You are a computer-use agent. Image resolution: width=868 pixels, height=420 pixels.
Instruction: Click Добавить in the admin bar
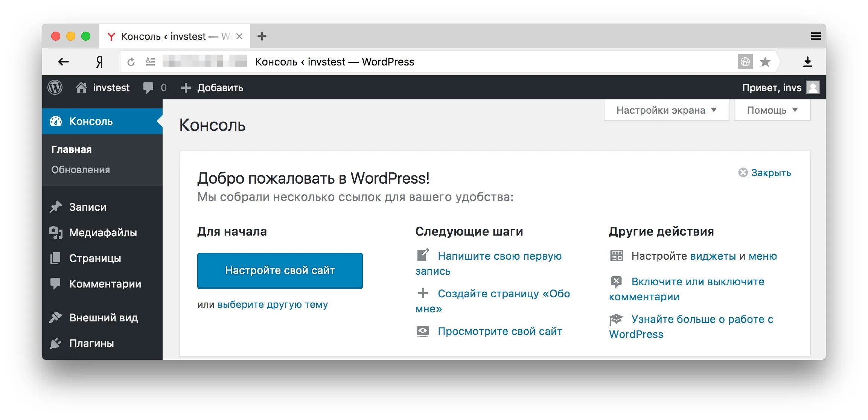point(220,87)
